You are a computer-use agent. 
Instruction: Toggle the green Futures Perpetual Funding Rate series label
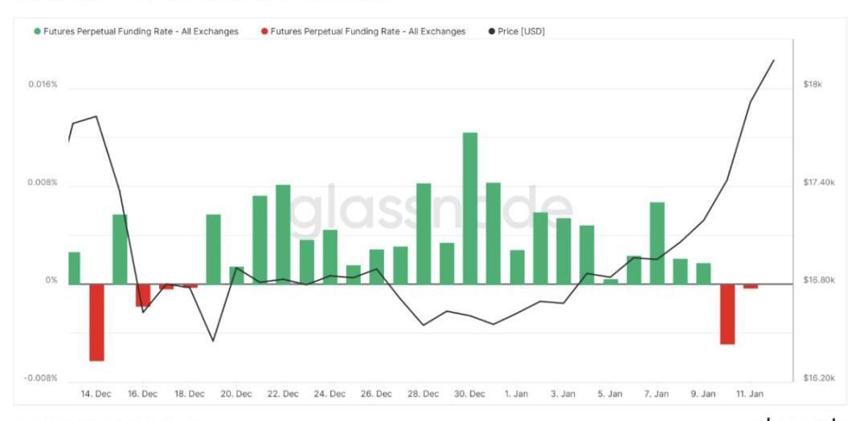(141, 31)
